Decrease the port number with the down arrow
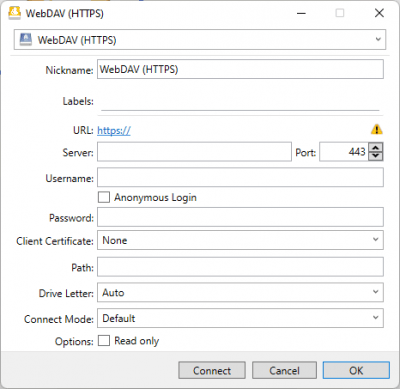The width and height of the screenshot is (400, 389). (376, 156)
